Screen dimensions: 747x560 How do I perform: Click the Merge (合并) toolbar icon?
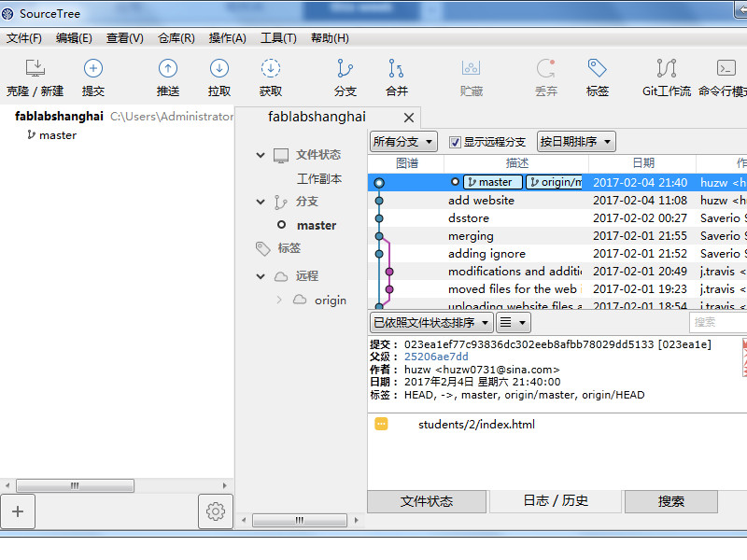(x=396, y=68)
